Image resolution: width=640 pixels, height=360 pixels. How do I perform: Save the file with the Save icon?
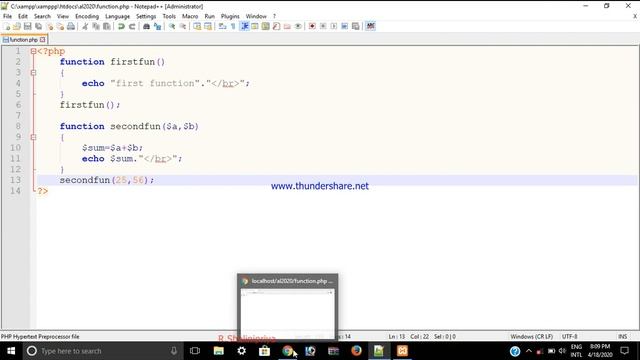(27, 26)
